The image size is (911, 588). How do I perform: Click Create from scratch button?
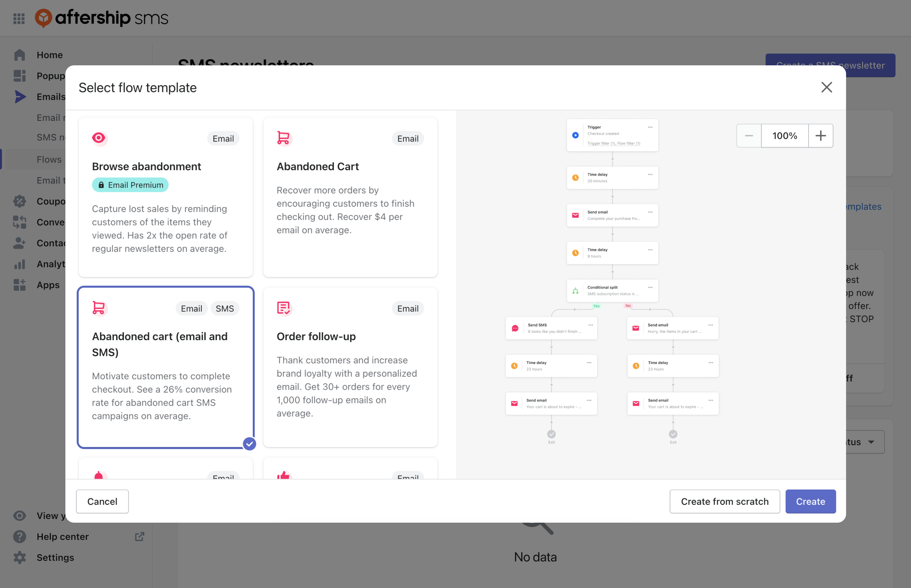coord(724,501)
